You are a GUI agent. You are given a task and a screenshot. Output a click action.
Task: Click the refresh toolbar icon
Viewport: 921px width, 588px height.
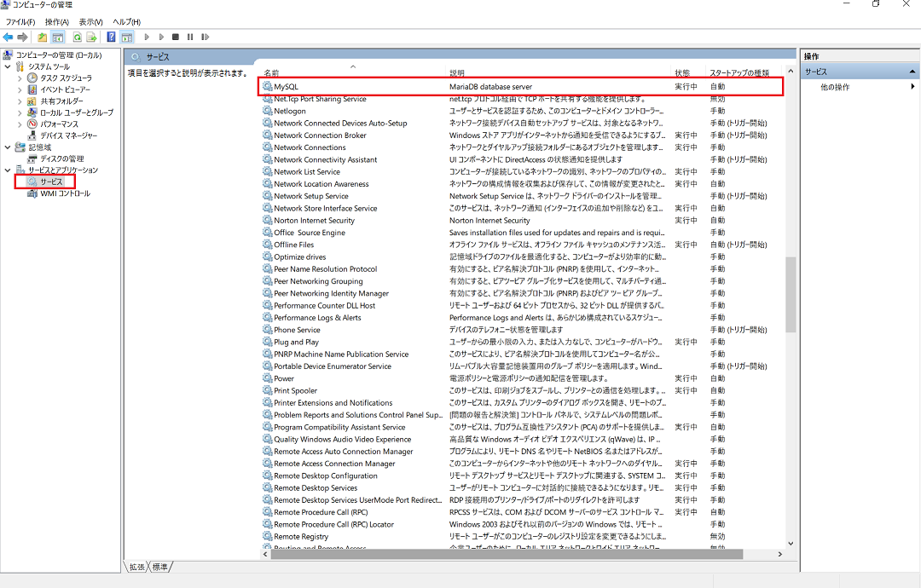(77, 37)
